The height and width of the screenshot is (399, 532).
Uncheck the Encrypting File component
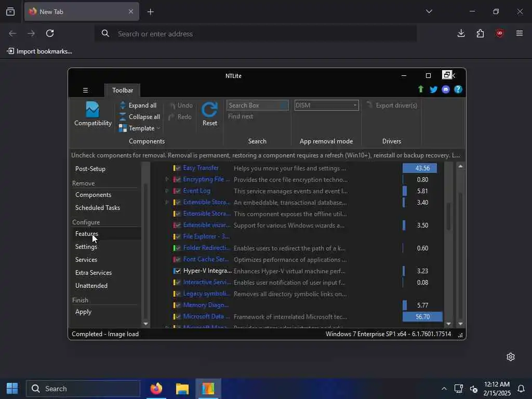pos(178,179)
